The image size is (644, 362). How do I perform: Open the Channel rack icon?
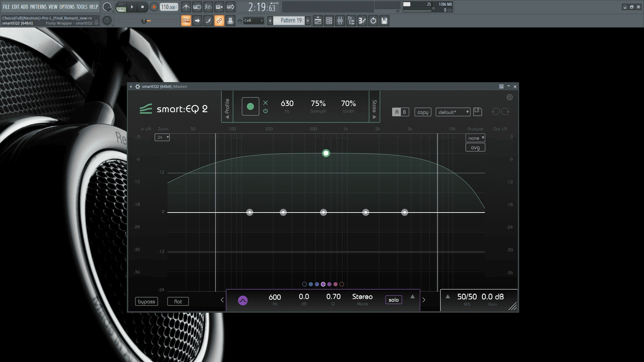(x=329, y=21)
